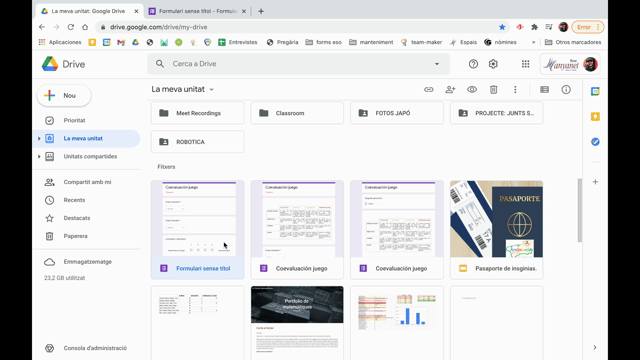Click the browser address bar URL

pos(159,27)
